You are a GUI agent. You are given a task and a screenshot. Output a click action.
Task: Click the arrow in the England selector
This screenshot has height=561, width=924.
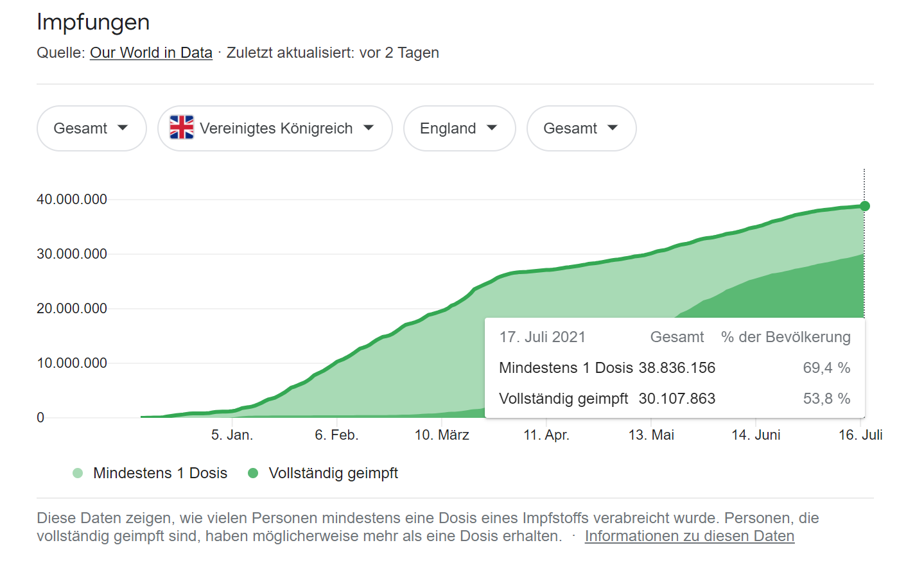492,128
